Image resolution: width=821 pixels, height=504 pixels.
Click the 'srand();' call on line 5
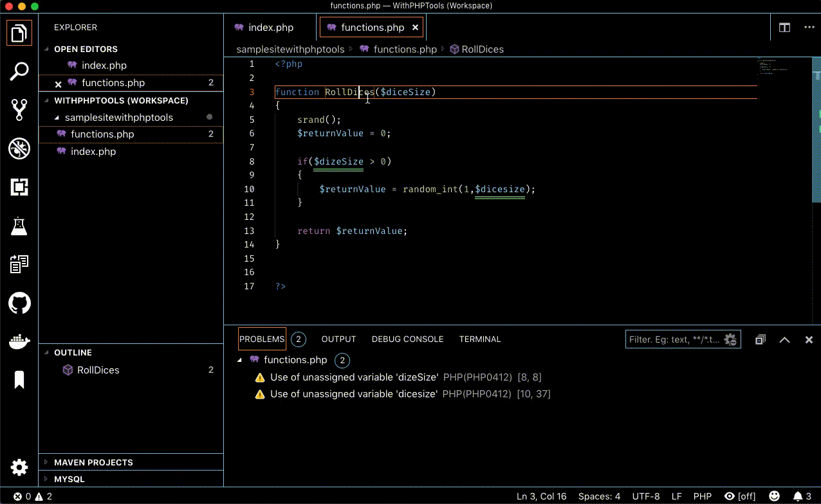tap(319, 120)
